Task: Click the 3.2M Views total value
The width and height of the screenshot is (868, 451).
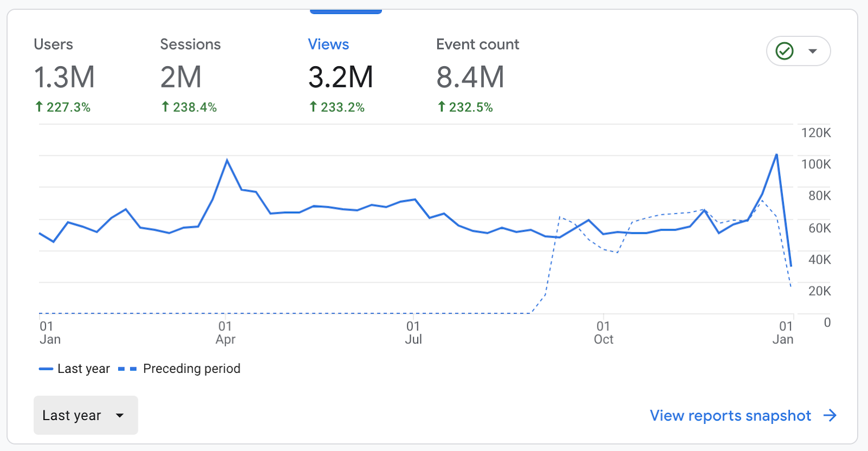Action: click(x=341, y=77)
